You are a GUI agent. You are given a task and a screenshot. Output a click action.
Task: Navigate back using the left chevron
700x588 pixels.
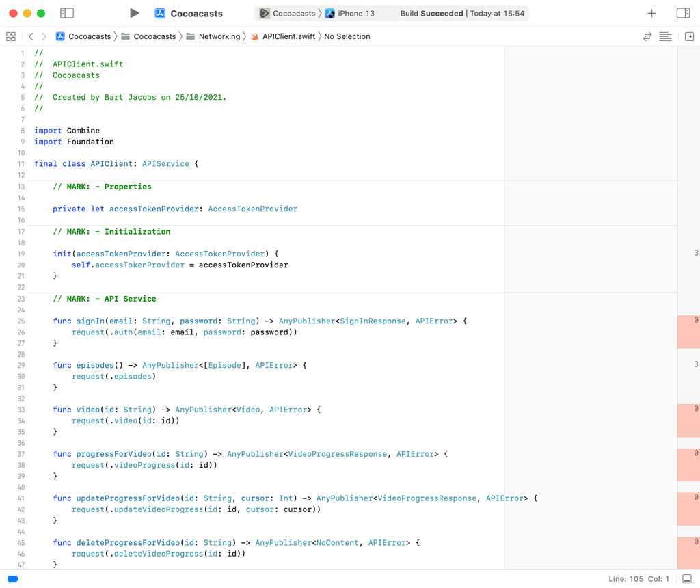click(x=31, y=36)
